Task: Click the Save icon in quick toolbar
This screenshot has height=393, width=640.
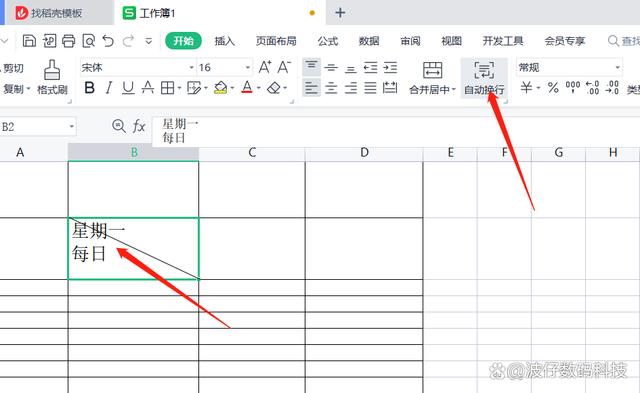Action: (29, 41)
